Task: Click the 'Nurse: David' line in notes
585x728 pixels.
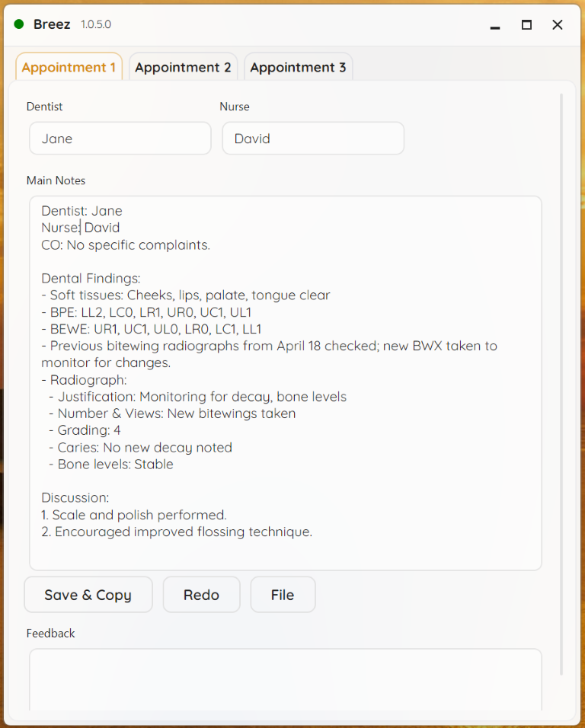Action: point(80,228)
